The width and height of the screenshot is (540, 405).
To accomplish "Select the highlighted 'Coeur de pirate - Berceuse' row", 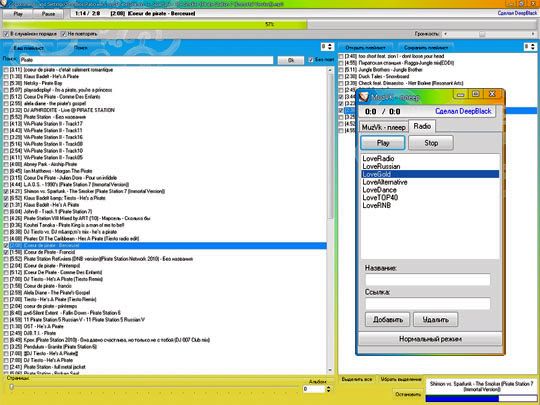I will click(x=165, y=246).
